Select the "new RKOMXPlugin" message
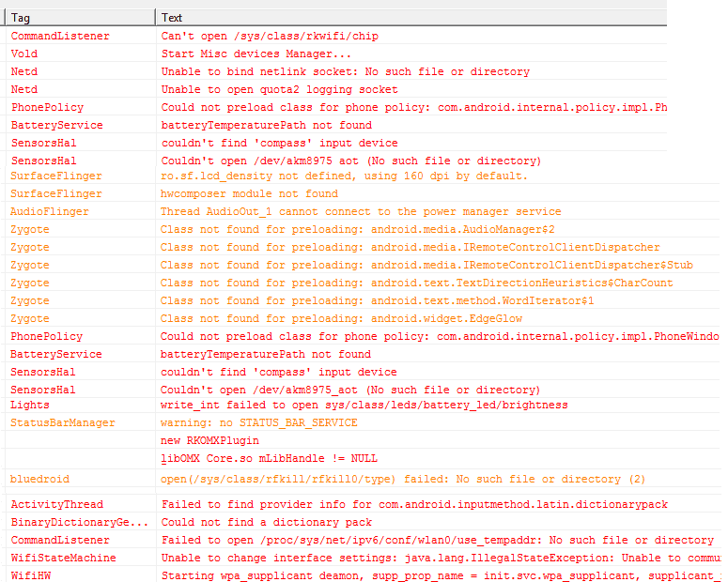 209,440
